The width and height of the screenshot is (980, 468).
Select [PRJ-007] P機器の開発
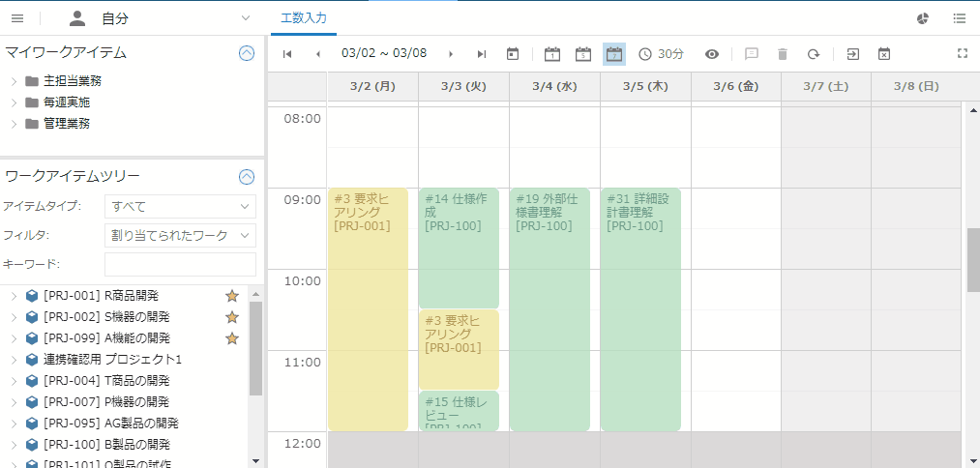[x=106, y=402]
